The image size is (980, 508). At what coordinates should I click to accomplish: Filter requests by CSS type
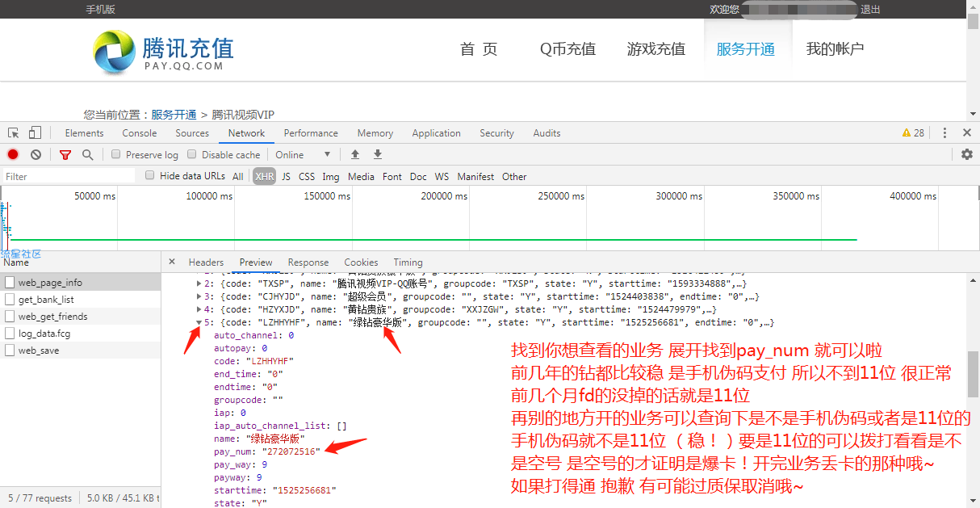coord(307,176)
